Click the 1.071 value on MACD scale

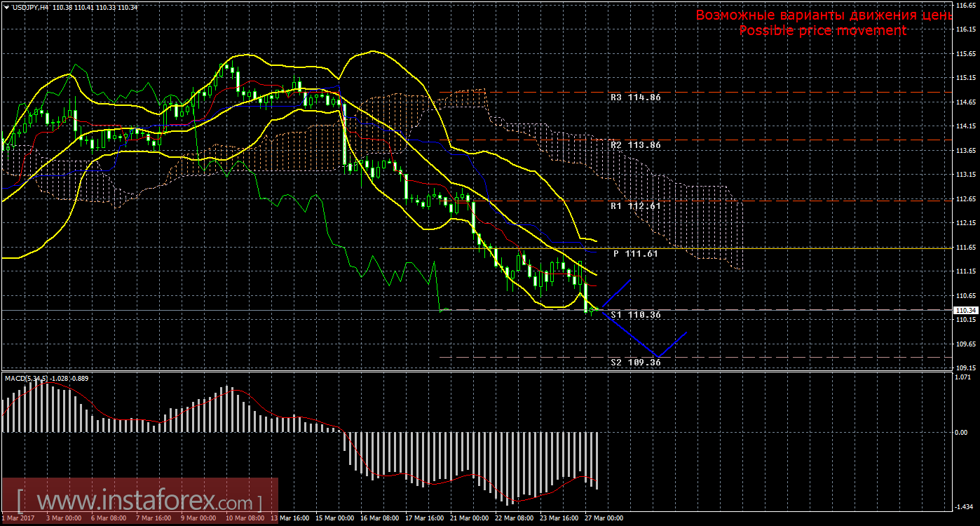pos(963,377)
